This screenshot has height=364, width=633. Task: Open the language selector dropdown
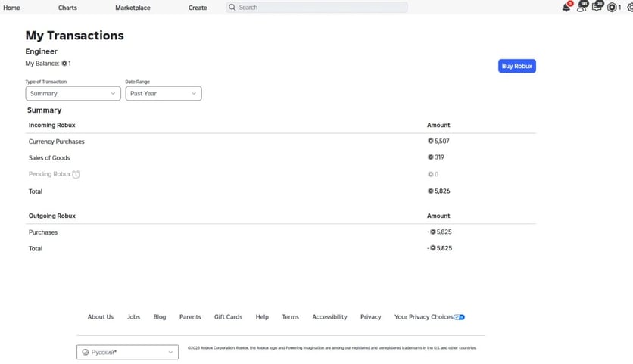127,353
